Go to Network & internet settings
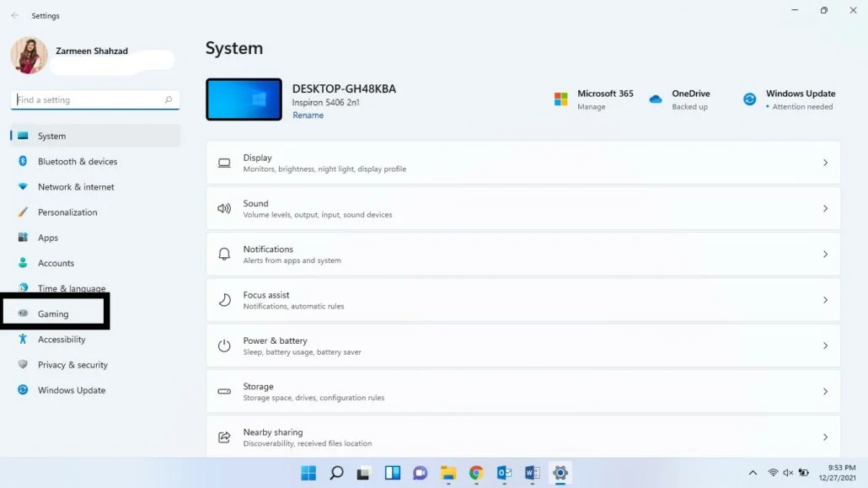Screen dimensions: 868x488 point(95,186)
